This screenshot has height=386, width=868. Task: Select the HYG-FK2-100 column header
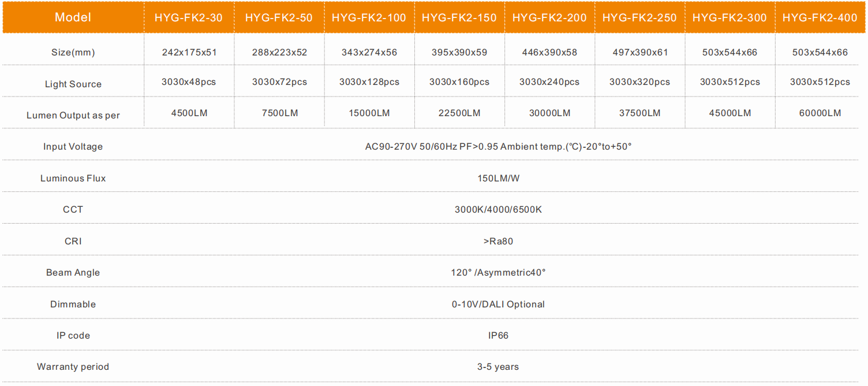pos(369,18)
